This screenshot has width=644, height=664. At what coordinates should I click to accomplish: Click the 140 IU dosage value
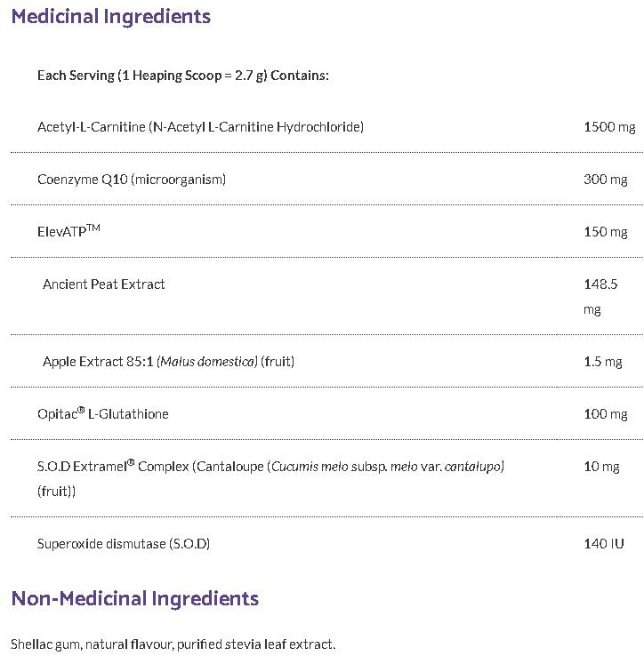[x=604, y=543]
